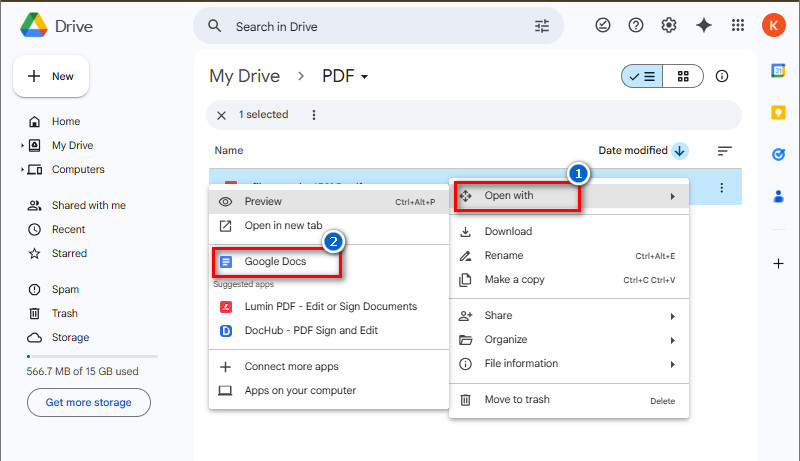Open My Drive in the sidebar
Image resolution: width=800 pixels, height=461 pixels.
[x=72, y=145]
